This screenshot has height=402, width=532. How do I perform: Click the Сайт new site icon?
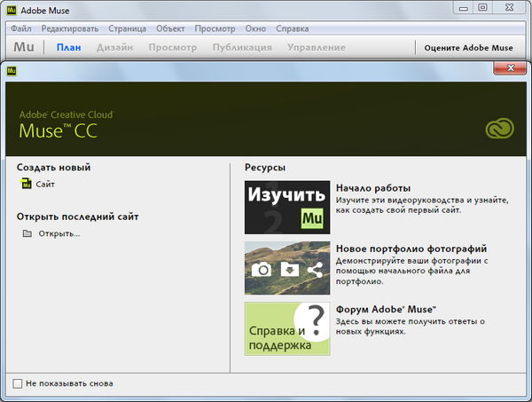[26, 185]
